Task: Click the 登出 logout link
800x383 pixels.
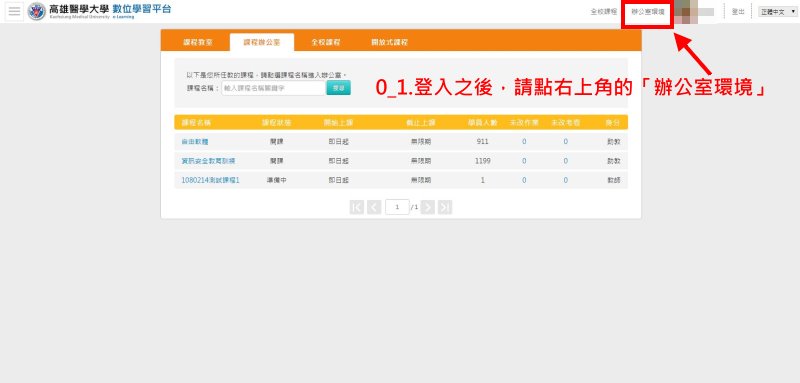Action: pos(738,12)
